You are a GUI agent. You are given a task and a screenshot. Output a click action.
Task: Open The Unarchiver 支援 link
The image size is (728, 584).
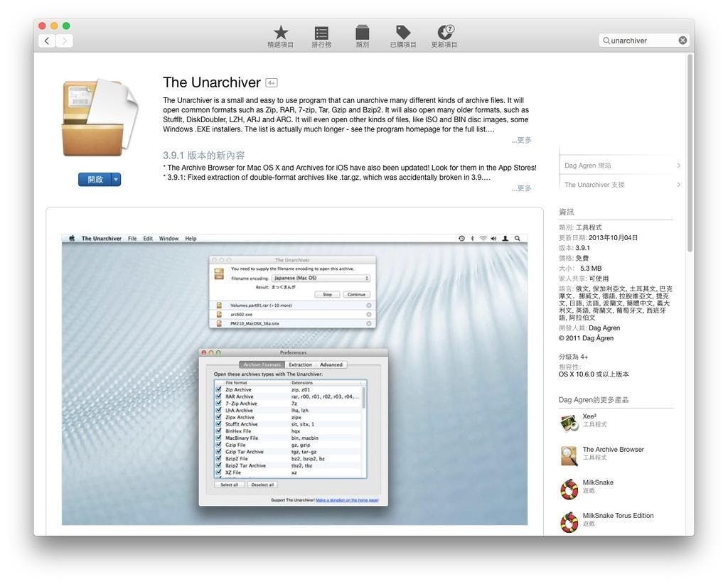click(594, 185)
